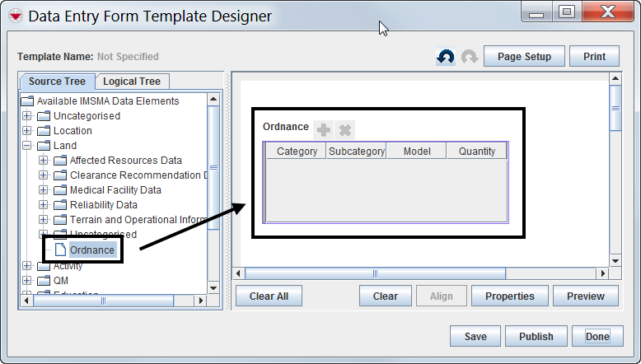Click the greyed redo arrow icon
This screenshot has width=641, height=364.
pyautogui.click(x=470, y=57)
